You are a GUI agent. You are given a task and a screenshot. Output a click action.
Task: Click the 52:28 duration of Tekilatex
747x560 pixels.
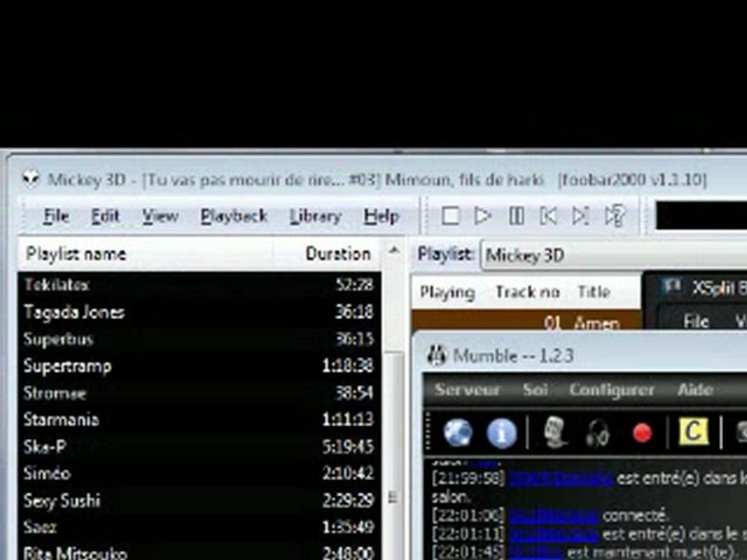coord(354,285)
